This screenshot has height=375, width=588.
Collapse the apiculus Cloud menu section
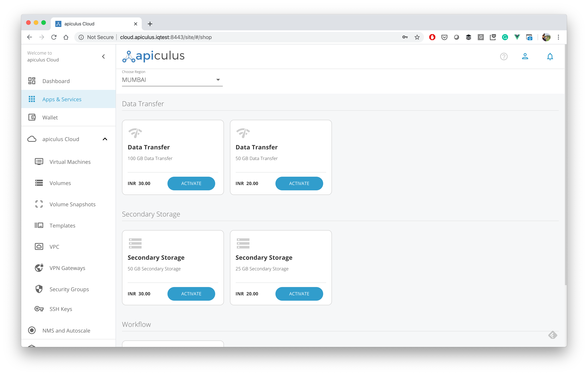tap(105, 139)
